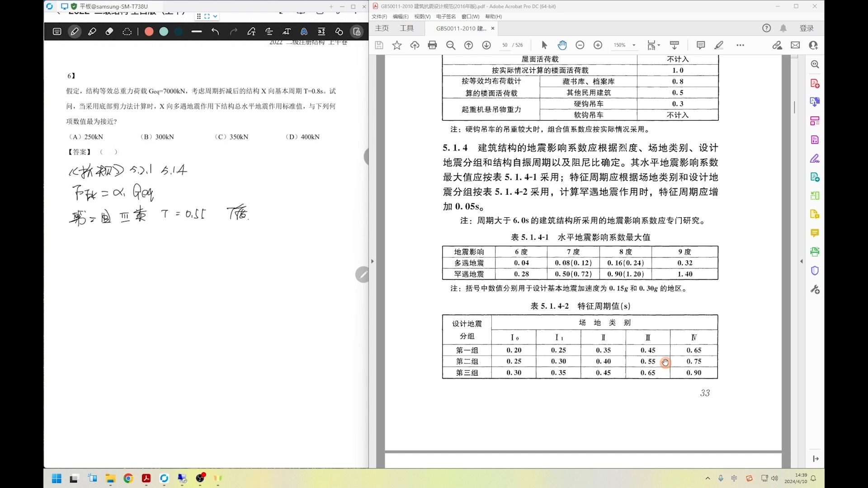Launch Chrome from the taskbar
Image resolution: width=868 pixels, height=488 pixels.
(128, 479)
